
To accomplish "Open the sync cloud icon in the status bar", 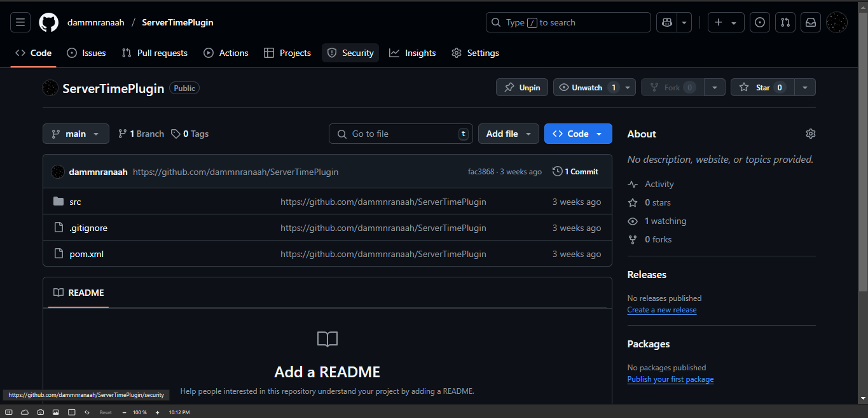I will [25, 412].
